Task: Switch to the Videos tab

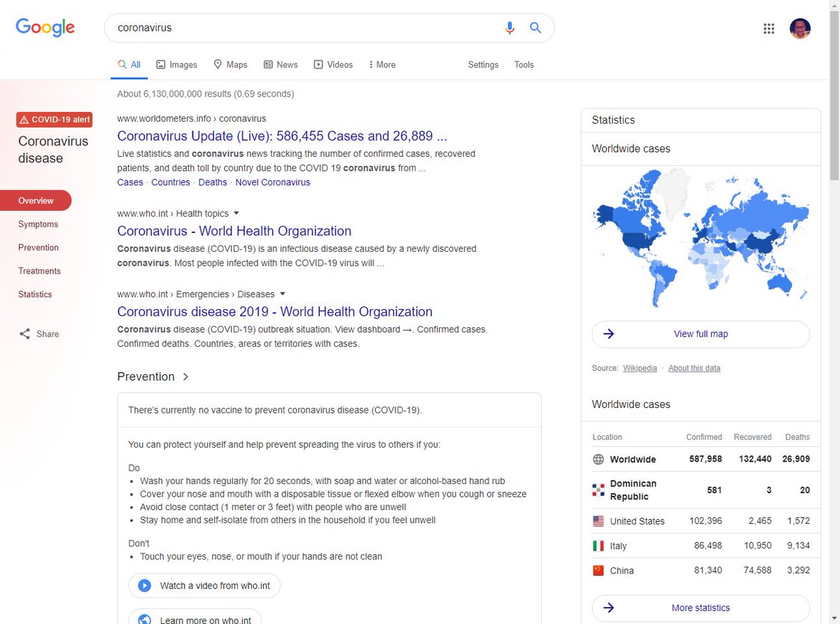Action: click(333, 64)
